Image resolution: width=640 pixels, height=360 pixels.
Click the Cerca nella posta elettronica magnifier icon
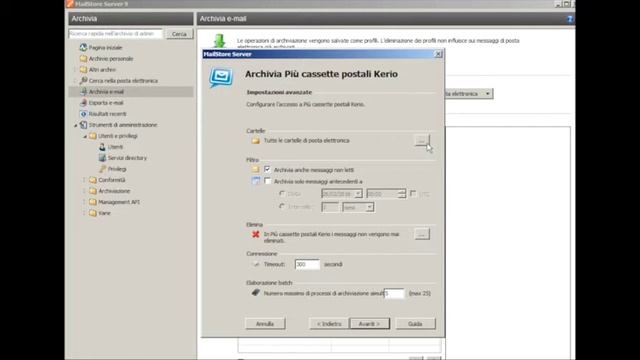[x=83, y=81]
